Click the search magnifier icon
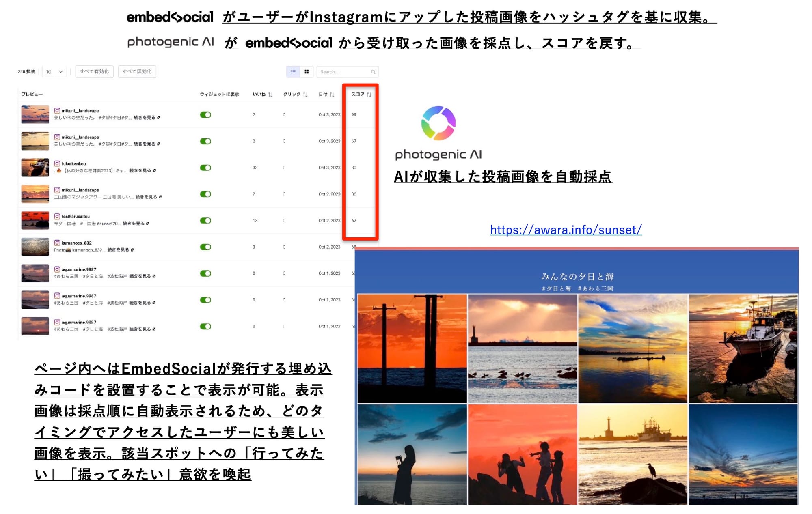 tap(373, 72)
